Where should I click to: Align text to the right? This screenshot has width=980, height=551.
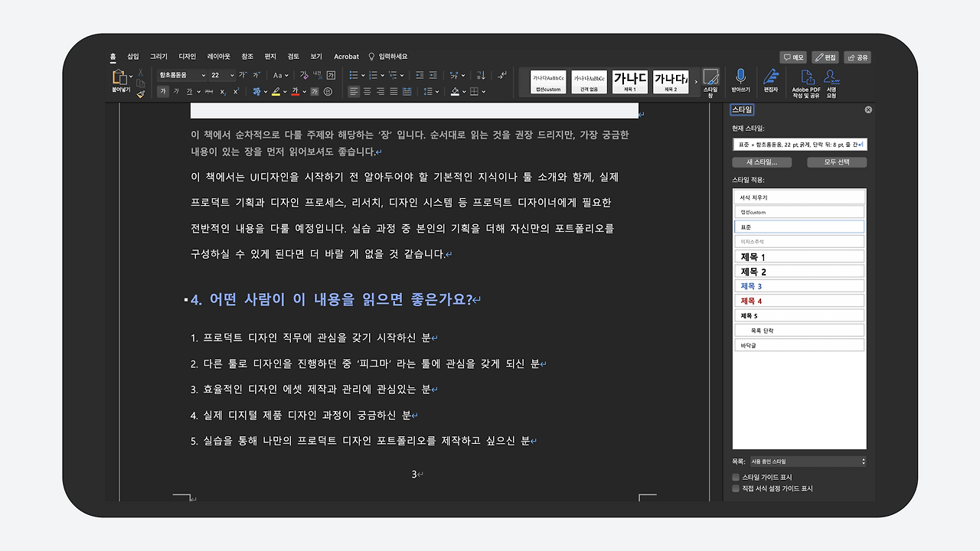click(x=381, y=92)
